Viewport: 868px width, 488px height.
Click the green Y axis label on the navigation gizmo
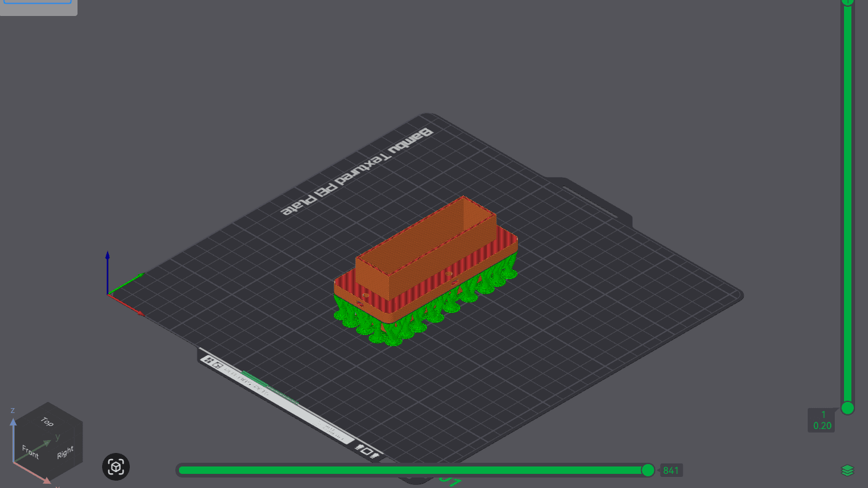(x=58, y=437)
